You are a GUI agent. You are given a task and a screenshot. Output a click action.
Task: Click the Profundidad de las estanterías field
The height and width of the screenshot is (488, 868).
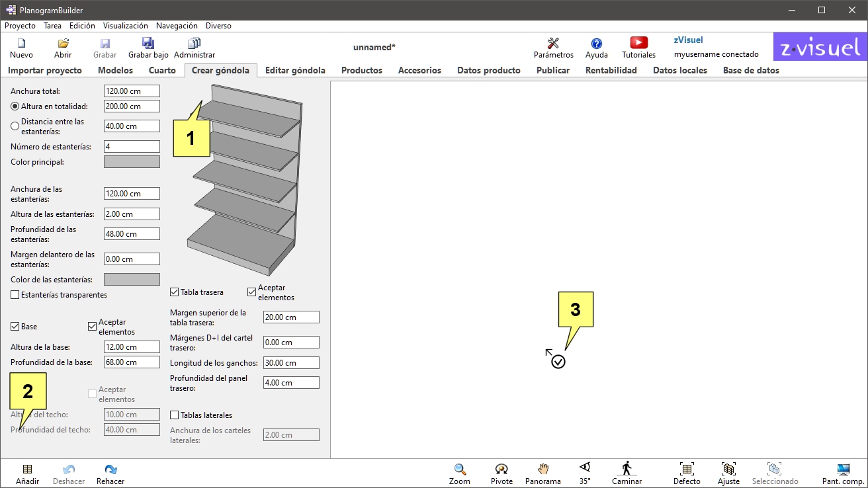tap(132, 234)
